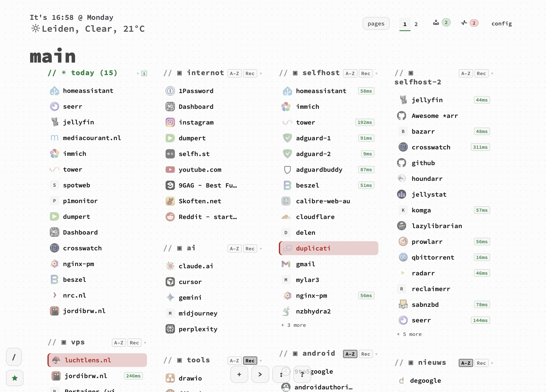Launch the gemini icon
Viewport: 546px width, 392px height.
(x=170, y=297)
